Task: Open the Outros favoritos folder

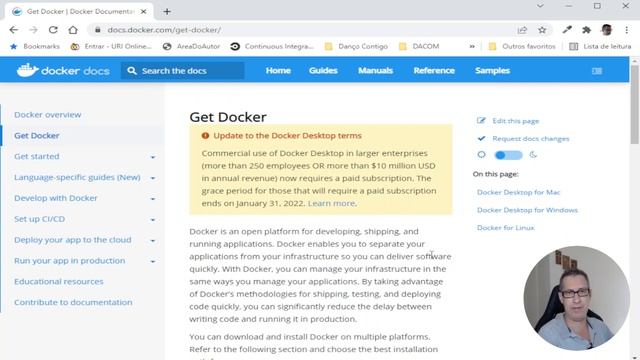Action: point(522,47)
